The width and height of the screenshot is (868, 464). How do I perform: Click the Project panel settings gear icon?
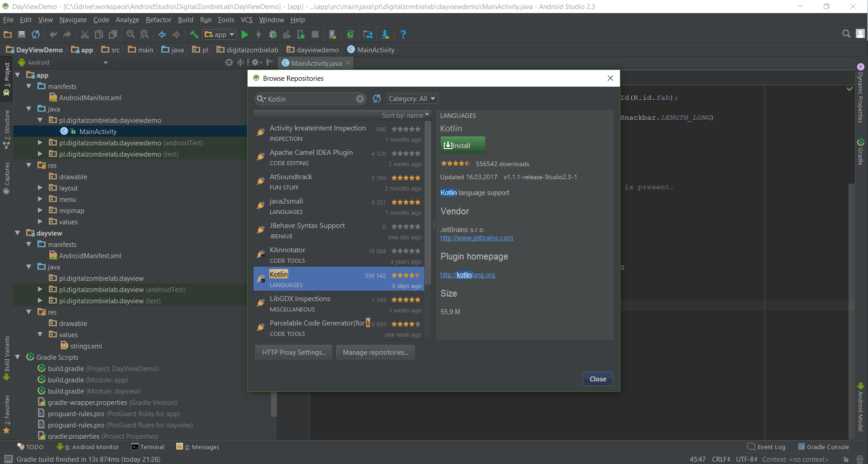tap(255, 62)
